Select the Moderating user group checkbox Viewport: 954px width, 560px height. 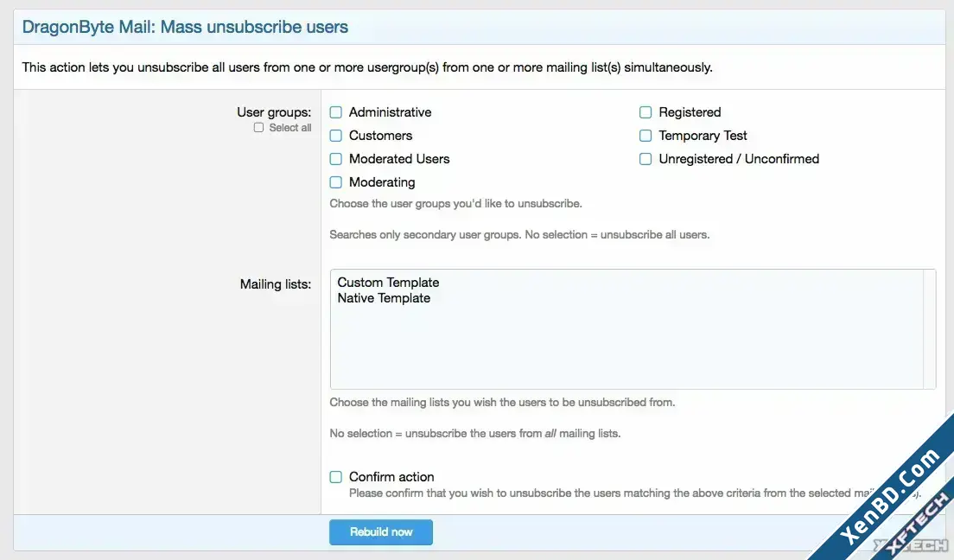[x=336, y=182]
